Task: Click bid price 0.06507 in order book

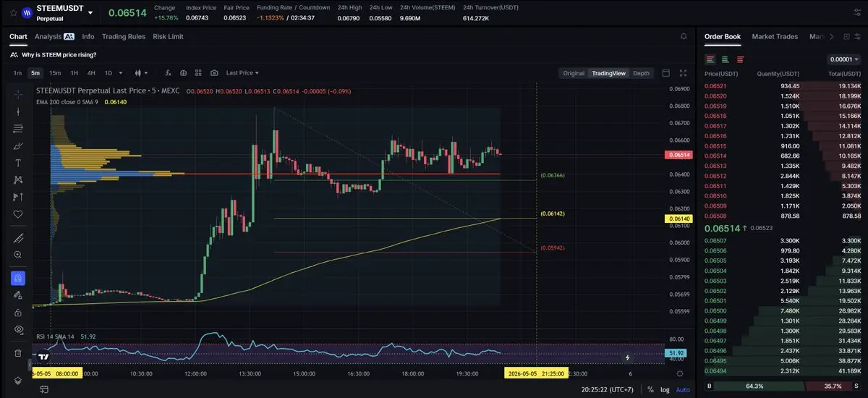Action: (x=715, y=240)
